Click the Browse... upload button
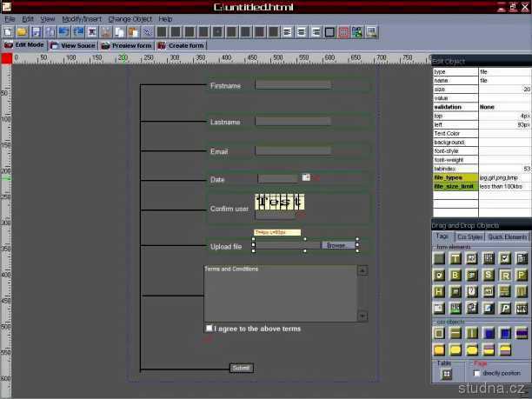The height and width of the screenshot is (399, 532). pos(338,245)
